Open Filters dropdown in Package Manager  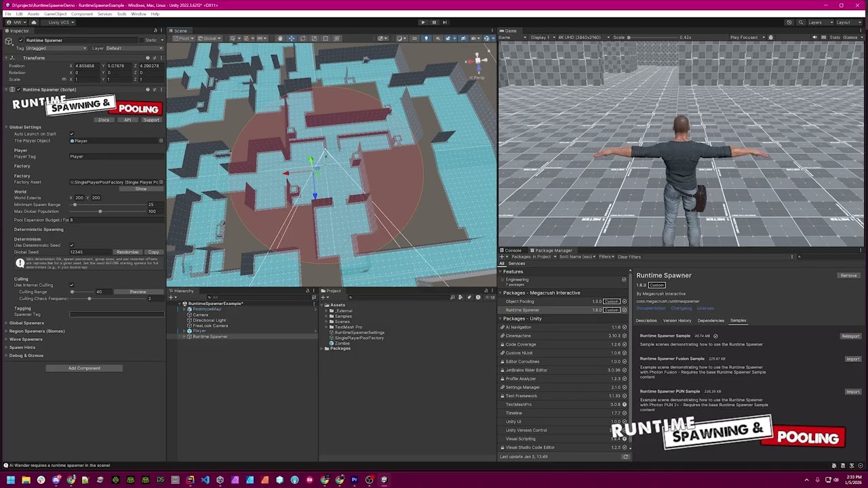606,257
